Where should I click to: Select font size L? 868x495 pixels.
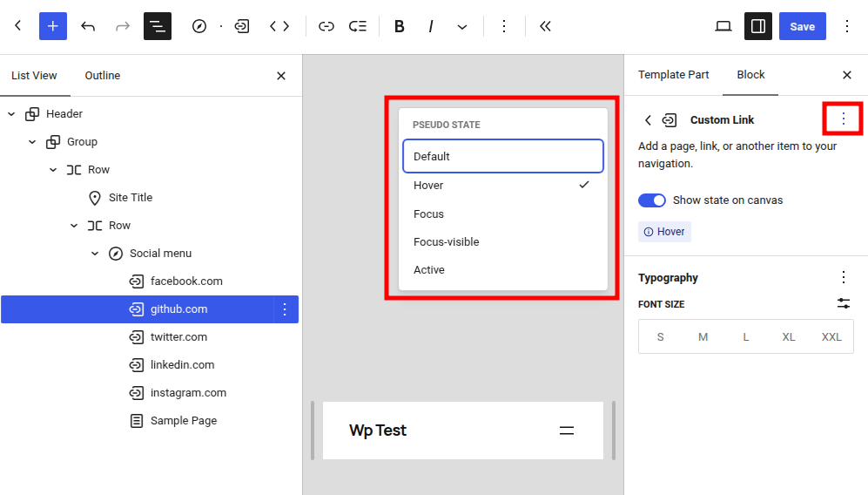pyautogui.click(x=745, y=337)
